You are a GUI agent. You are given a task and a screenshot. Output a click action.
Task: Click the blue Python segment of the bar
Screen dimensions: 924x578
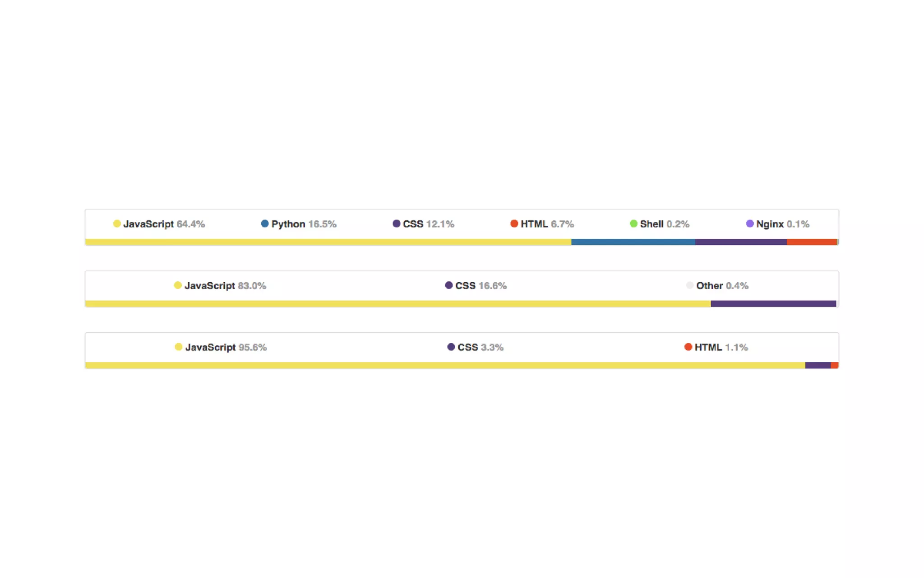[x=633, y=242]
